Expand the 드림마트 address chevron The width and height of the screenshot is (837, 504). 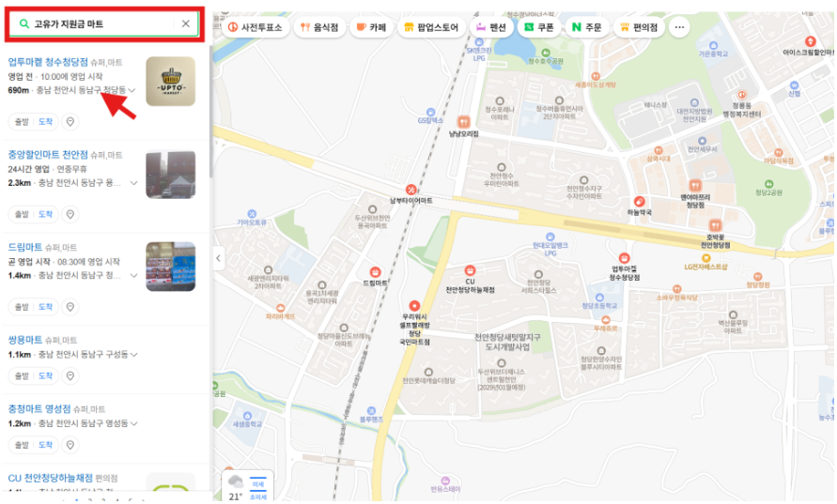tap(133, 275)
